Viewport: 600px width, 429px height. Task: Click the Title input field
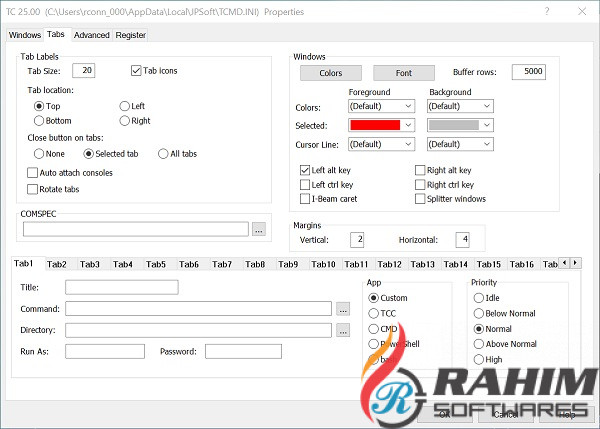pos(122,287)
